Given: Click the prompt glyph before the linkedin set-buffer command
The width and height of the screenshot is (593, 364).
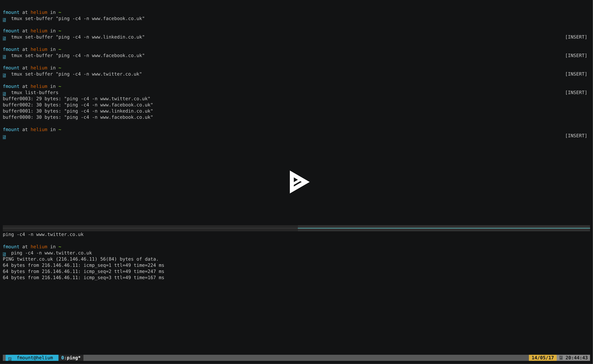Looking at the screenshot, I should pos(4,38).
